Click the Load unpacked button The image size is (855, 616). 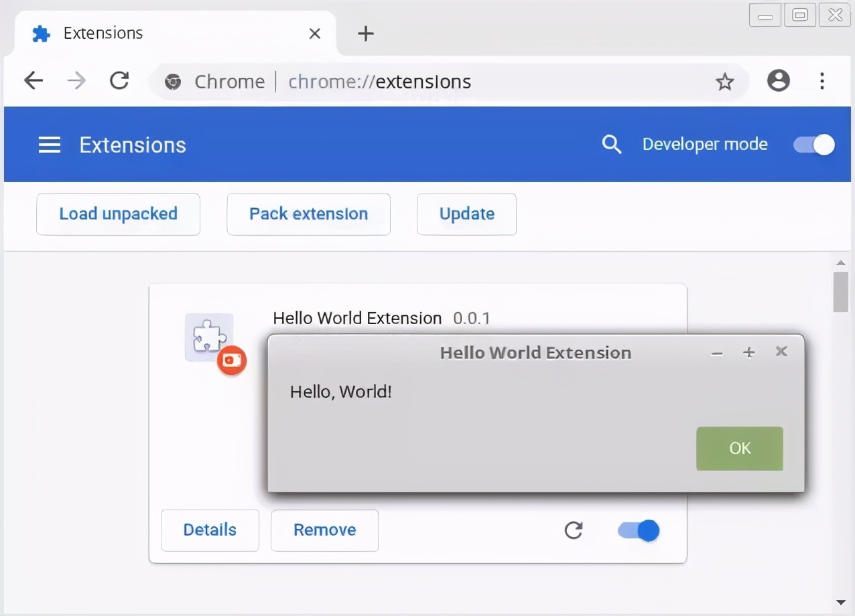(118, 214)
